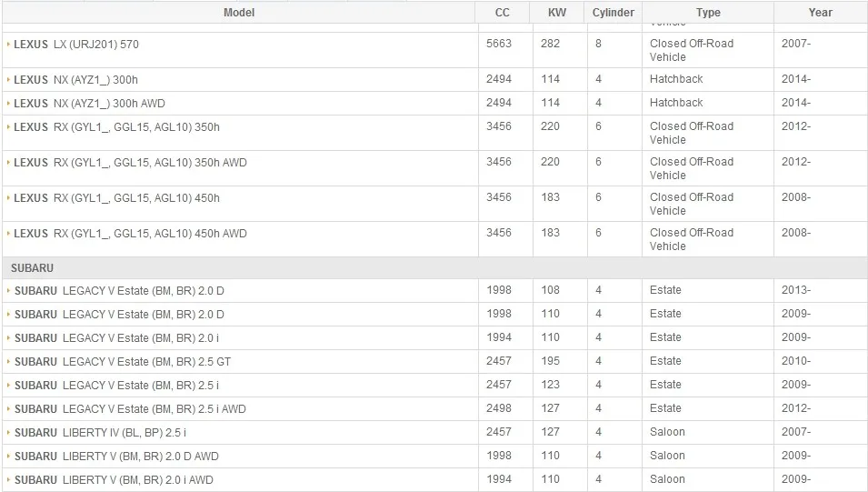Open LEXUS RX 450h AWD model
The height and width of the screenshot is (492, 868).
click(x=130, y=234)
